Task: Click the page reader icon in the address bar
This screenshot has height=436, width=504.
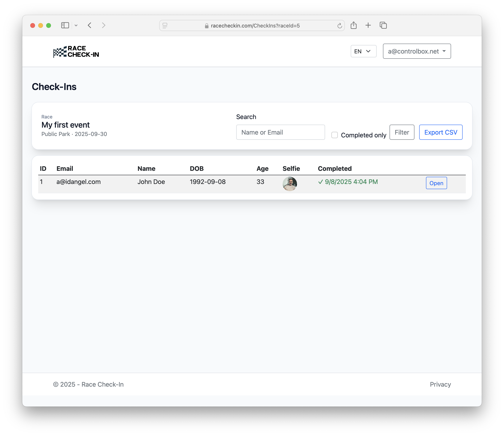Action: [x=165, y=25]
